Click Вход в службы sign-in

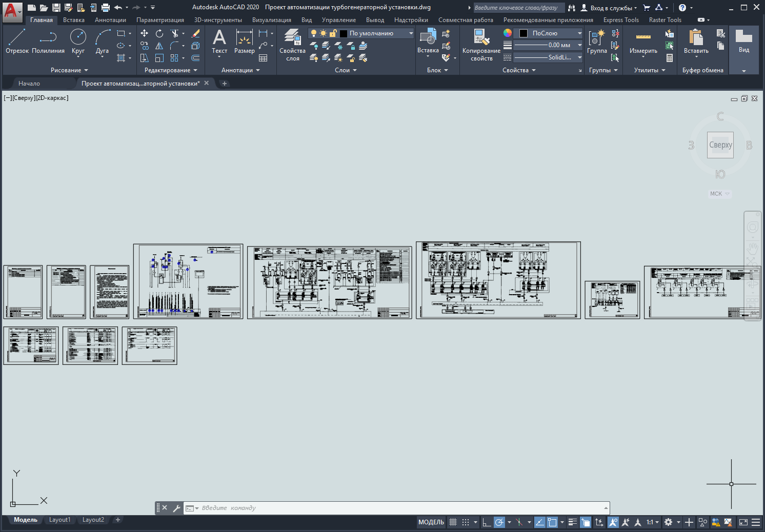coord(609,8)
